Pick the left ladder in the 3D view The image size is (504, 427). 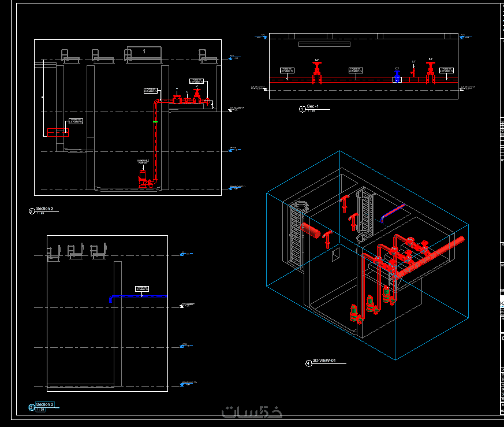296,235
